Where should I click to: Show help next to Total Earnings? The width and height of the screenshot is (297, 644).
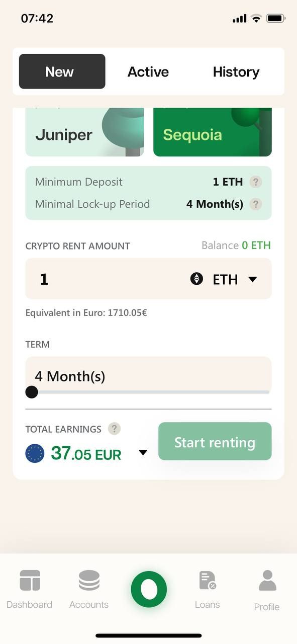coord(115,429)
